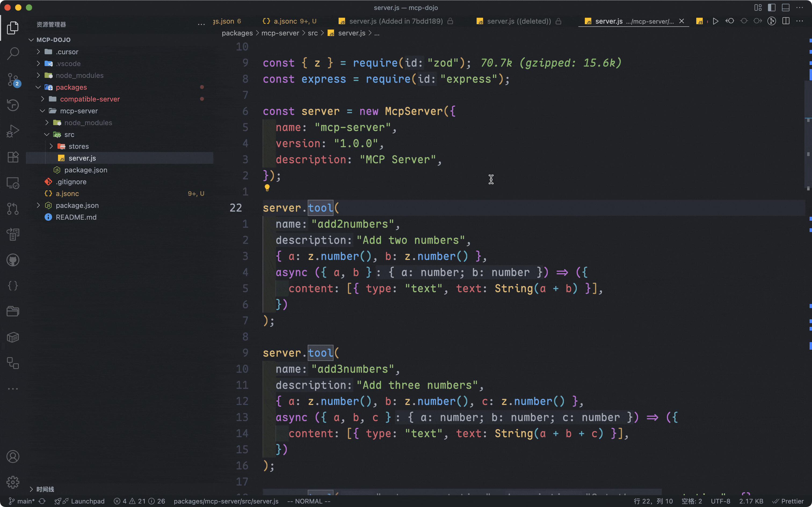The width and height of the screenshot is (812, 507).
Task: Click the Prettier status bar button
Action: click(788, 501)
